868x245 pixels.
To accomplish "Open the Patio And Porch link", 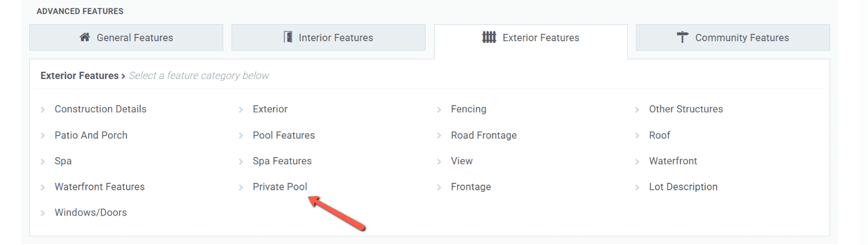I will click(91, 135).
